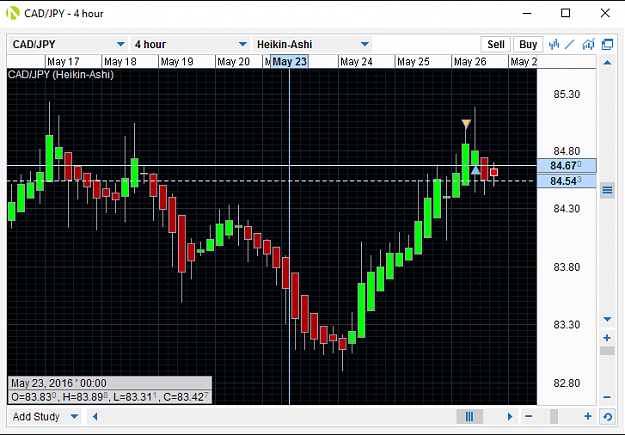This screenshot has width=625, height=435.
Task: Zoom in price scale with vertical plus
Action: [x=607, y=338]
